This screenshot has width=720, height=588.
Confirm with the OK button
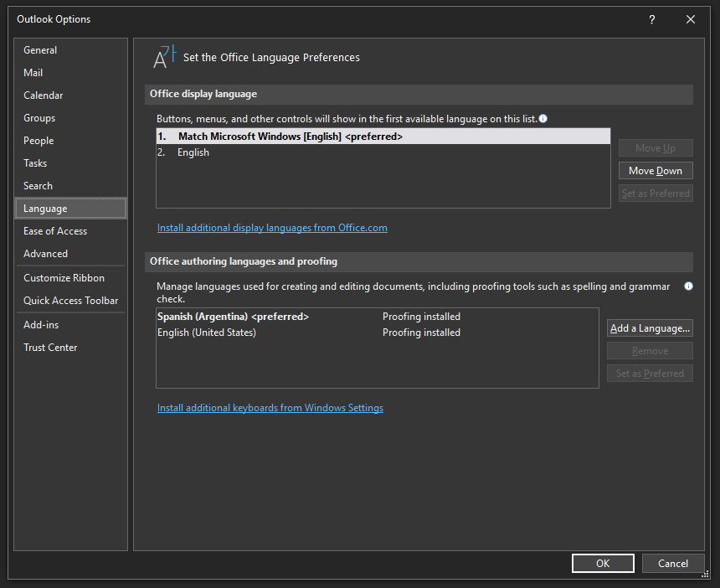(603, 563)
